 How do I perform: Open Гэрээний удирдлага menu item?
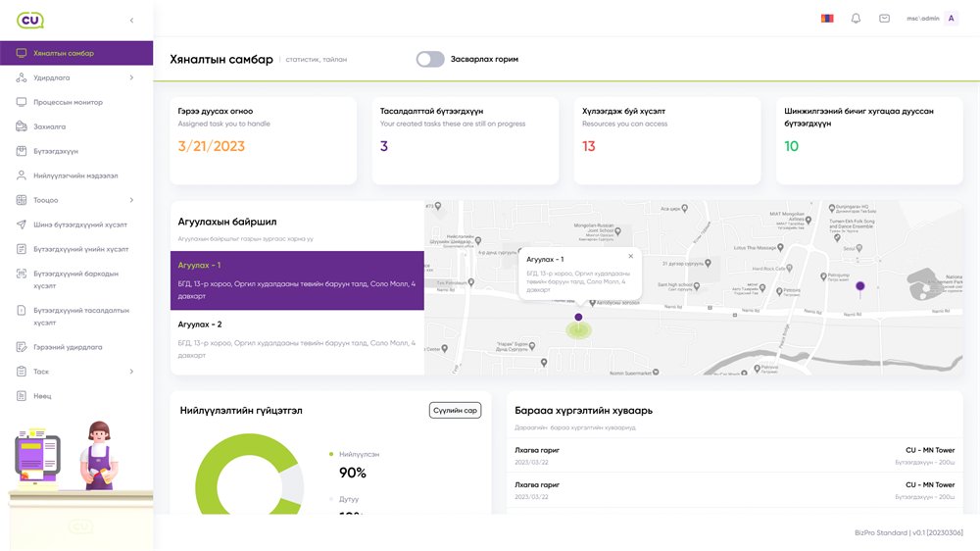click(76, 347)
